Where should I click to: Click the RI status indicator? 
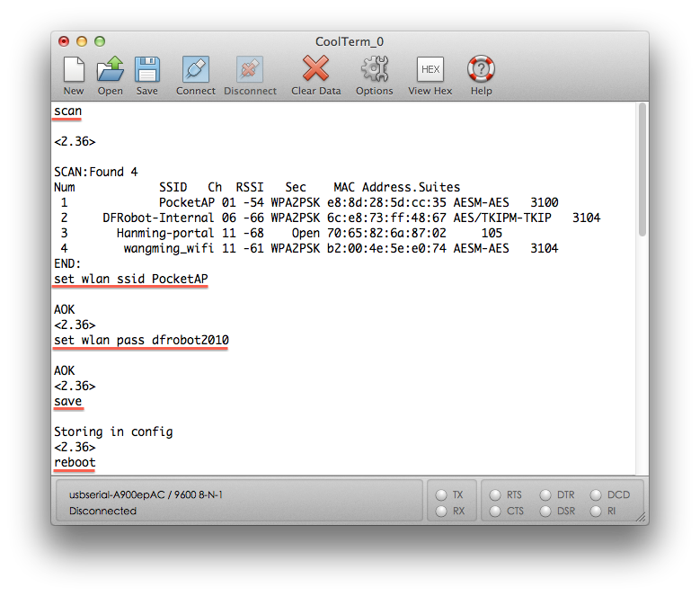click(x=596, y=511)
